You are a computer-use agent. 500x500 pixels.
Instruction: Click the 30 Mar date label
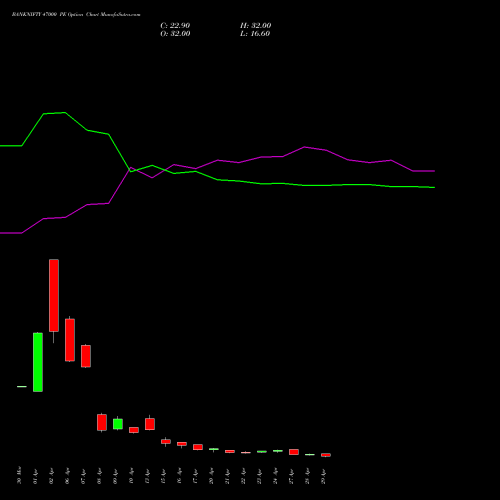(19, 475)
